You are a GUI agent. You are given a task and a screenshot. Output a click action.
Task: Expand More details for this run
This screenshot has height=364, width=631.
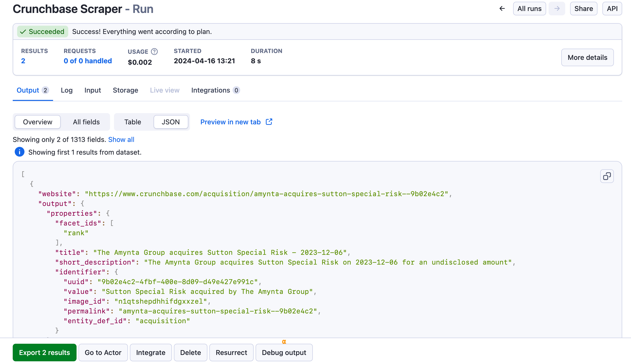(587, 57)
